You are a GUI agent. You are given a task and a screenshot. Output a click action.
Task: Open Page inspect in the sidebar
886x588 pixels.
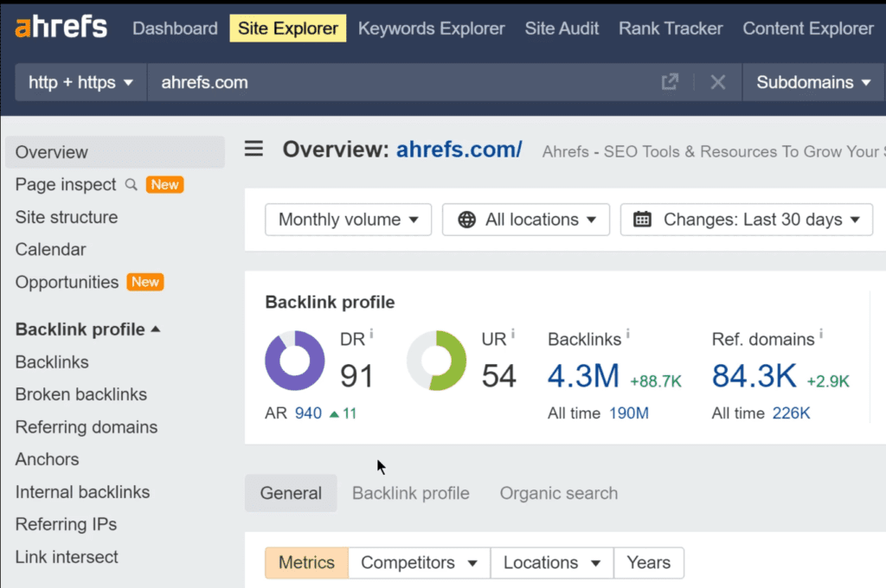(x=66, y=185)
